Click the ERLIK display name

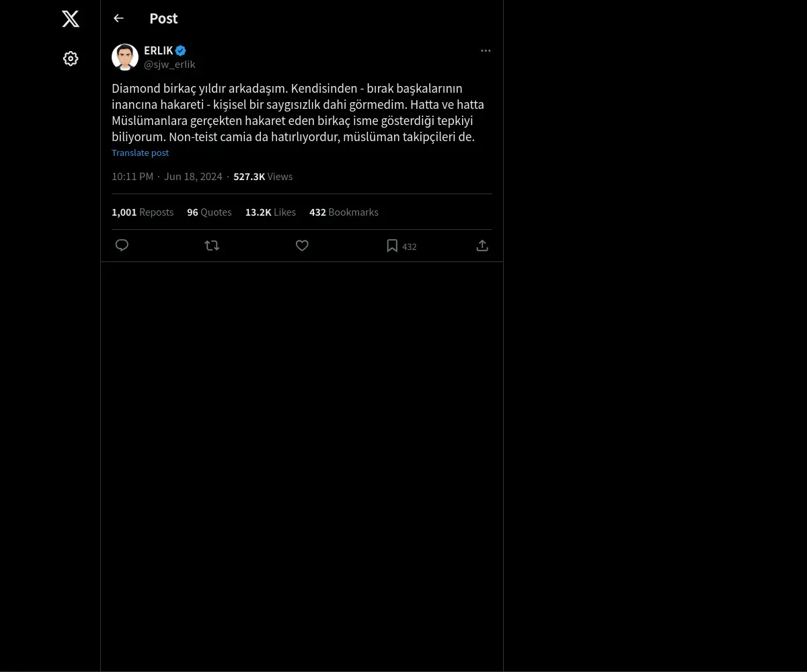(x=158, y=50)
